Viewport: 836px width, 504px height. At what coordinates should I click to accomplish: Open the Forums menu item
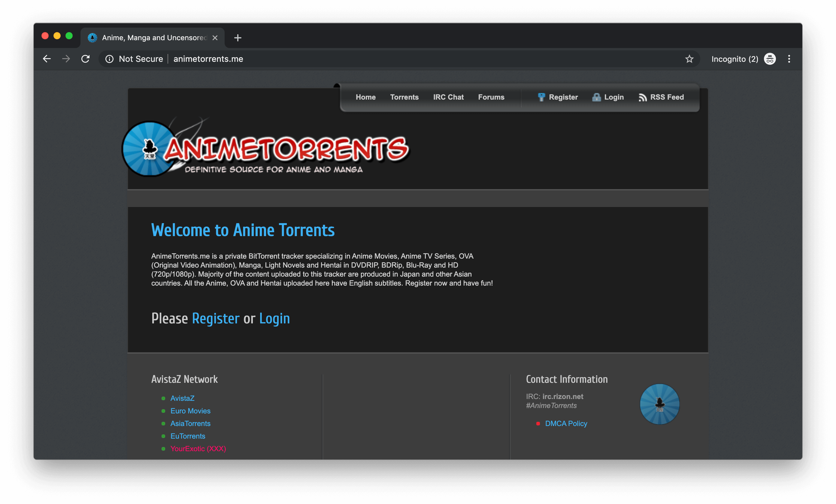(x=491, y=97)
